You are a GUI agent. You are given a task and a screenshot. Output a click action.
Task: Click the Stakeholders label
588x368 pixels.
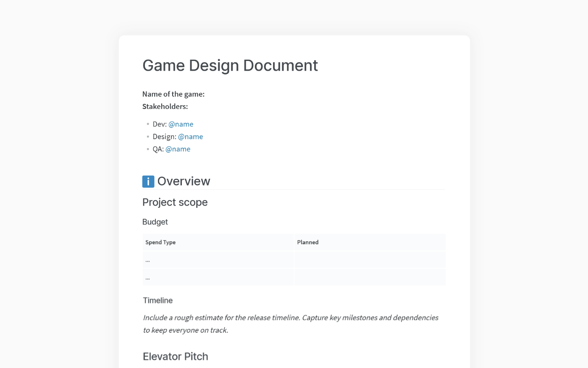165,106
